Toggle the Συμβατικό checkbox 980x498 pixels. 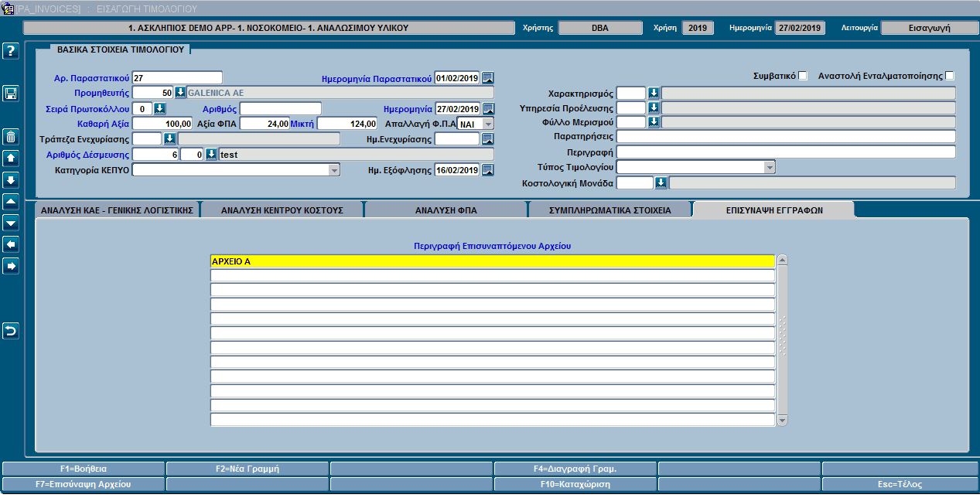click(802, 76)
